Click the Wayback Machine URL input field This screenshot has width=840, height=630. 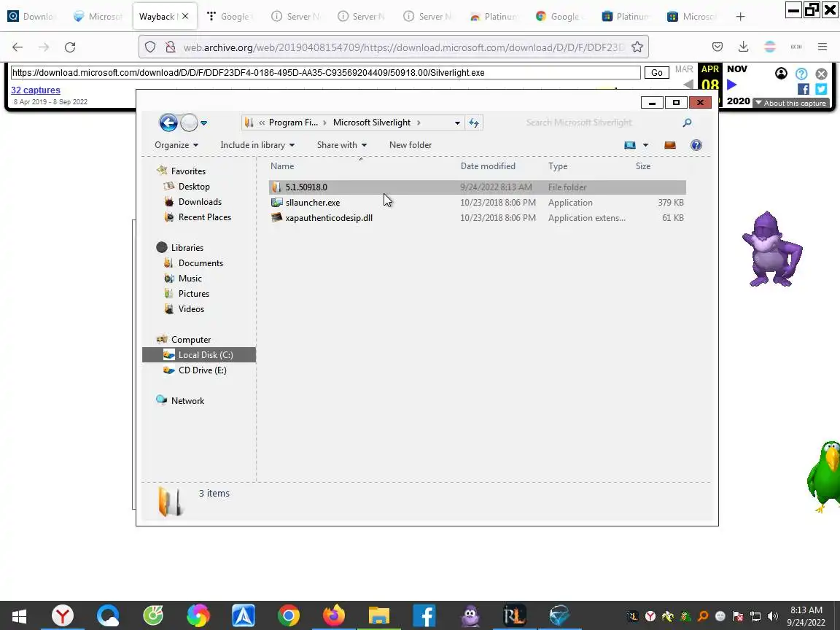click(325, 72)
